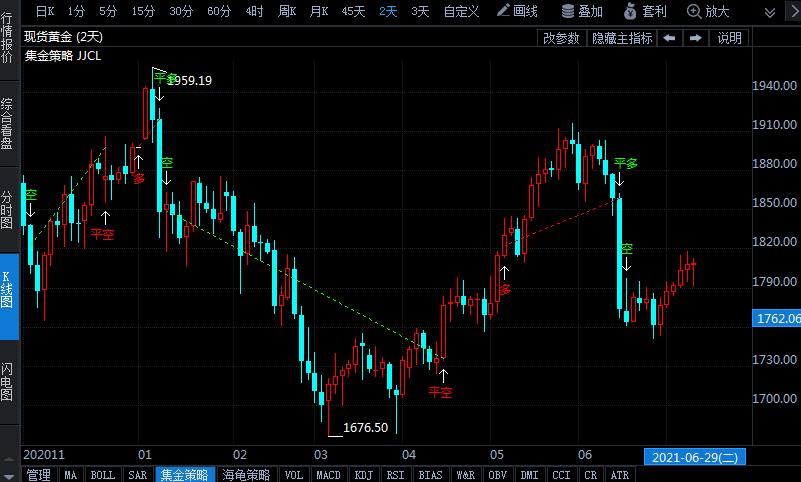Open the 自定义 custom period option
Screen dimensions: 801x482
pyautogui.click(x=461, y=11)
